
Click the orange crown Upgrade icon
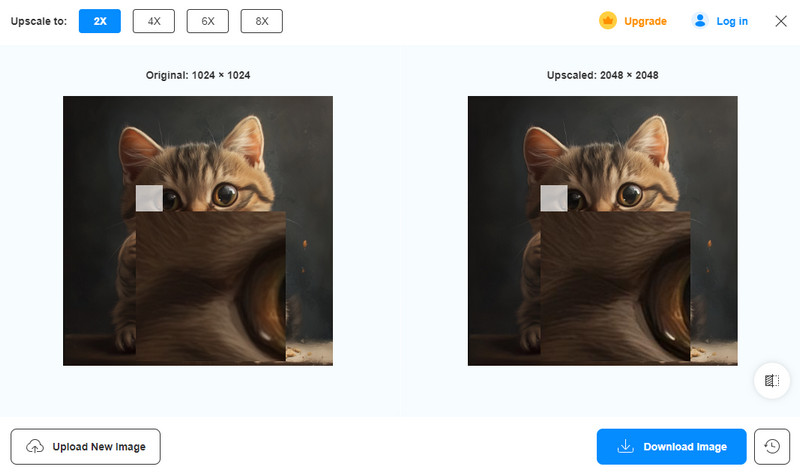[x=608, y=21]
